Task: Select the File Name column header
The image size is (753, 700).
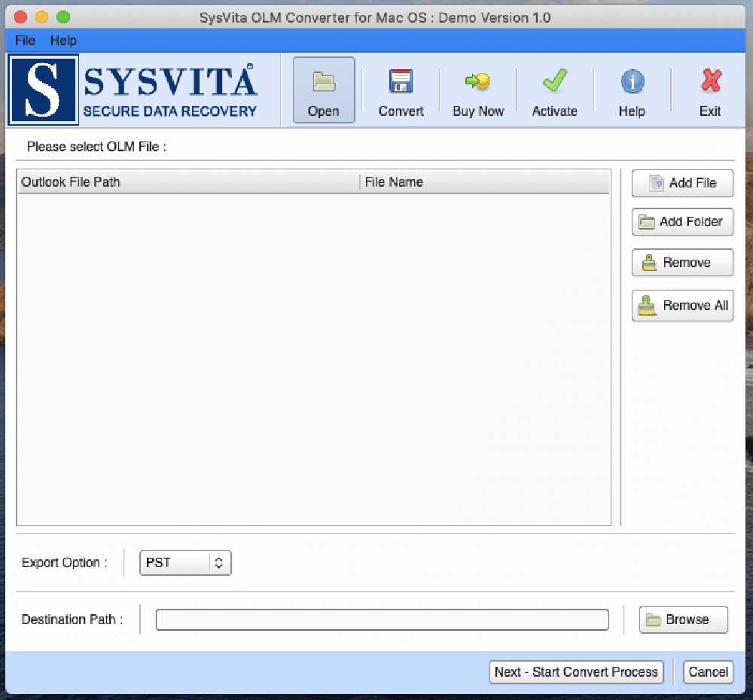Action: tap(485, 182)
